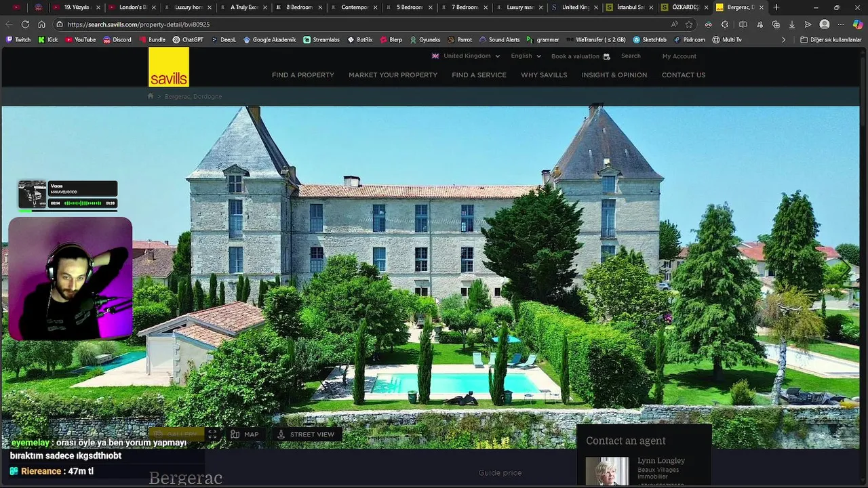Show property Map view

coord(245,434)
